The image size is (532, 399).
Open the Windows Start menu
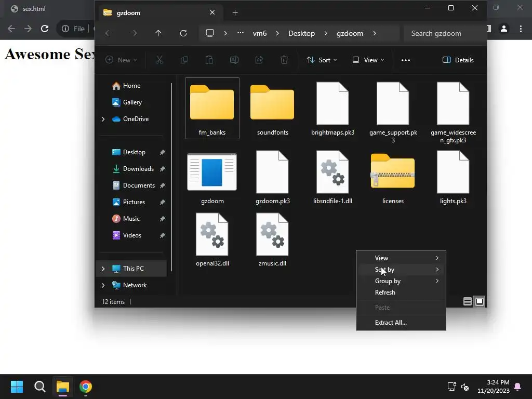pos(17,387)
